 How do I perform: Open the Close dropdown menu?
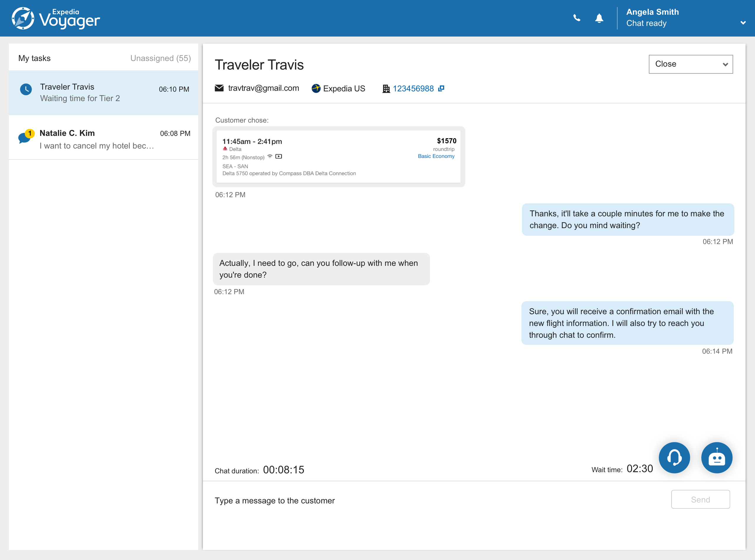[x=690, y=64]
